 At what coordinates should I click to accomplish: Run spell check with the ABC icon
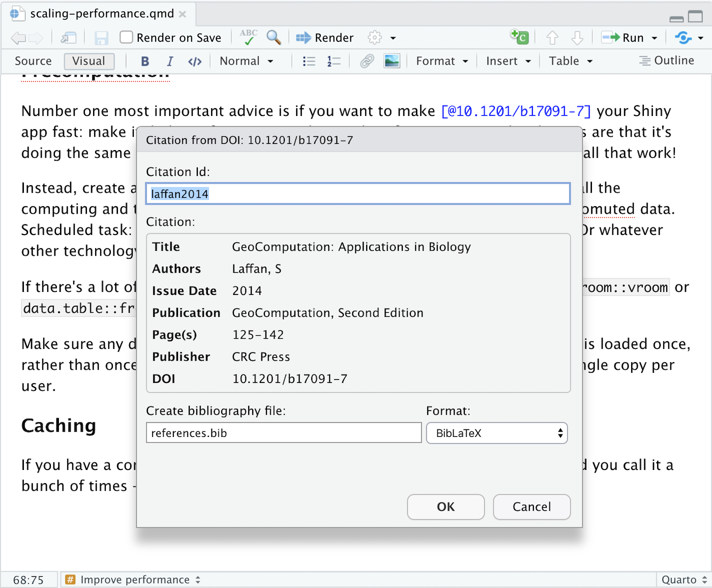click(x=248, y=37)
